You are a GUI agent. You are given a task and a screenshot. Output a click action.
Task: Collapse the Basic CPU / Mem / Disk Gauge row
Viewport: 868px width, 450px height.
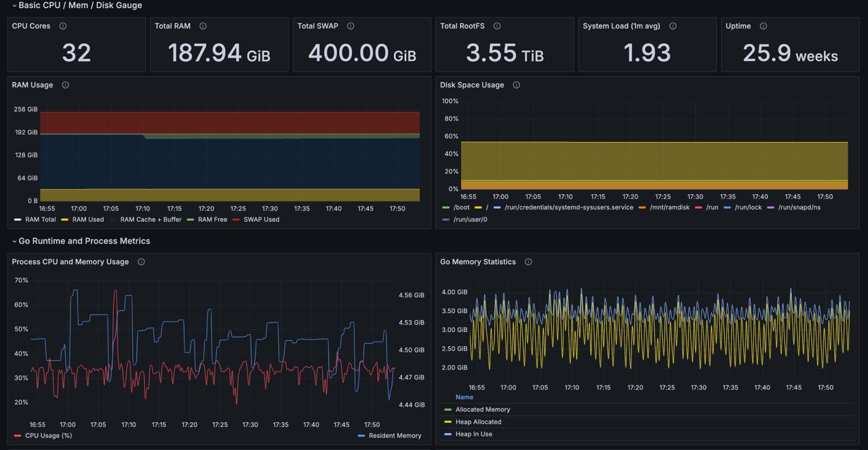click(80, 5)
